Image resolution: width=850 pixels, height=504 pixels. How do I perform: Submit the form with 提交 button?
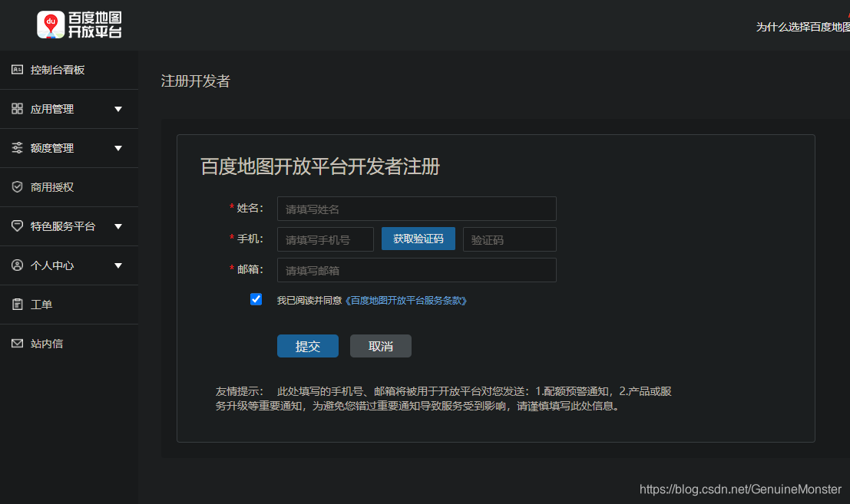coord(307,346)
